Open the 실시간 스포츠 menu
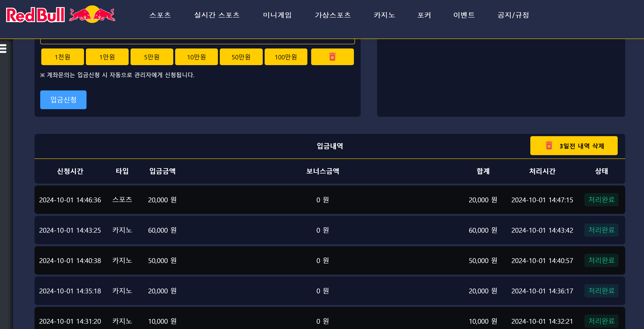The height and width of the screenshot is (329, 644). point(216,15)
